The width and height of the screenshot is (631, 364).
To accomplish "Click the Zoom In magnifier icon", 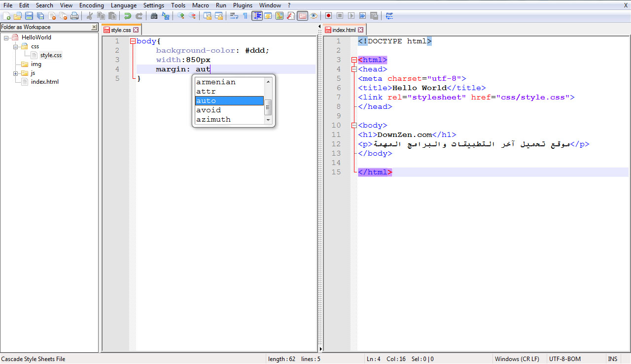I will pyautogui.click(x=181, y=16).
